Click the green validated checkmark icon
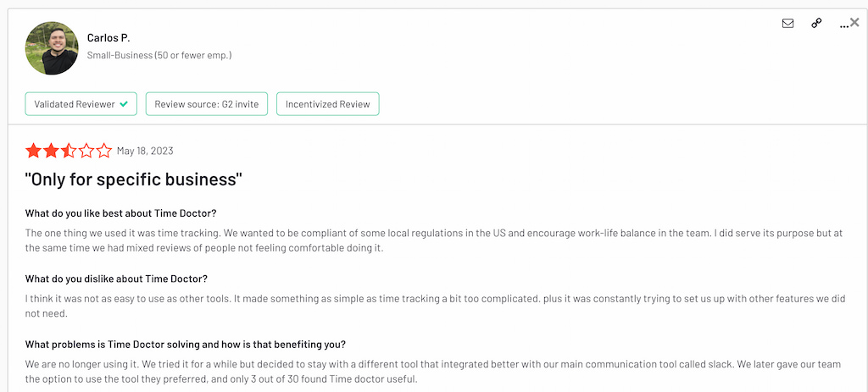The image size is (868, 392). 124,104
